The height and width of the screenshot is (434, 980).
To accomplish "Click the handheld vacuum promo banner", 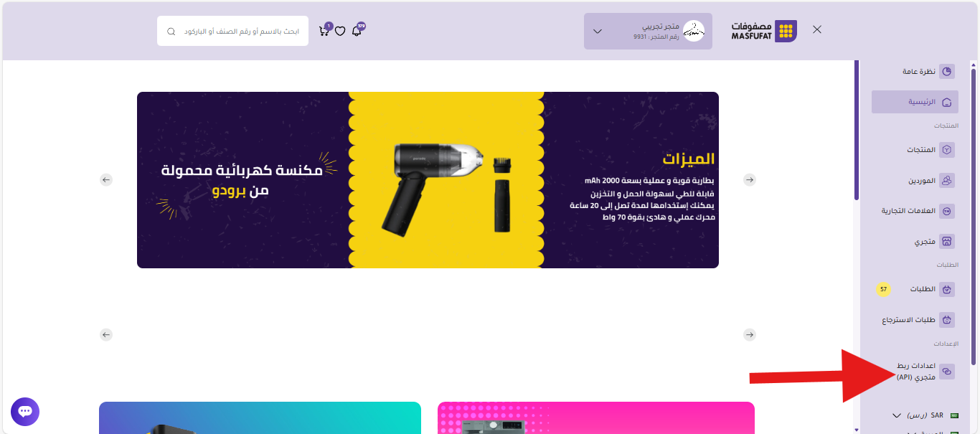I will [x=428, y=180].
